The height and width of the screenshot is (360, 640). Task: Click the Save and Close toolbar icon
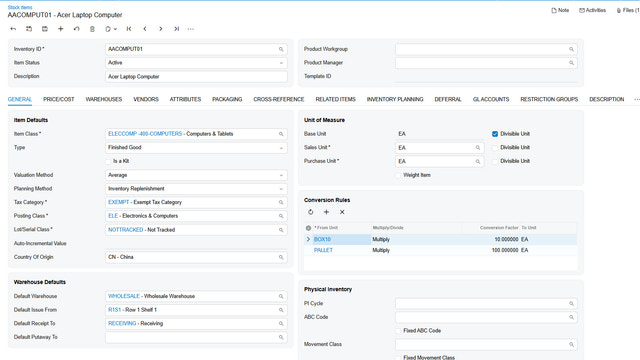coord(29,29)
